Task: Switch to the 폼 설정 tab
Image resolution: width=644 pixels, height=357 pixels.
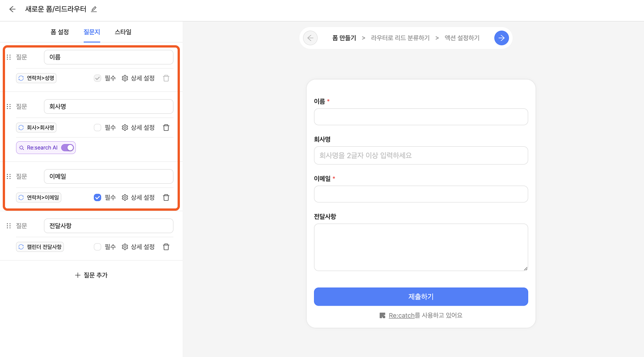Action: pos(60,32)
